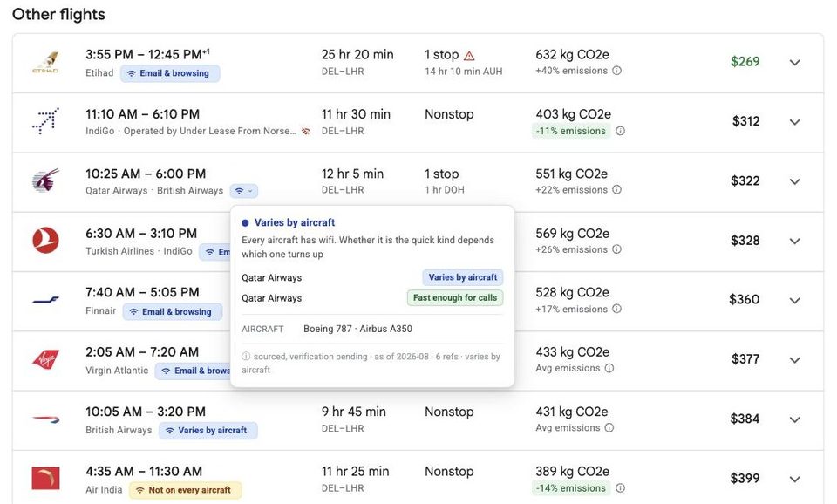This screenshot has width=837, height=504.
Task: Open emissions info icon for 431 kg CO2e
Action: (x=609, y=427)
